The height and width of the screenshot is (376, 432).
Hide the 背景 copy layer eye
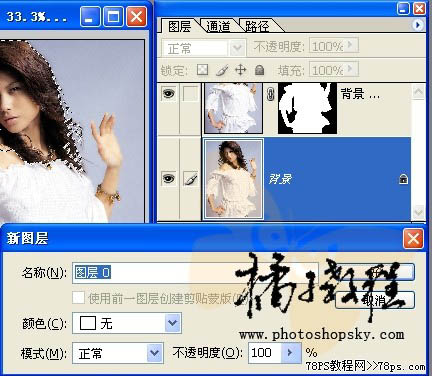click(169, 93)
